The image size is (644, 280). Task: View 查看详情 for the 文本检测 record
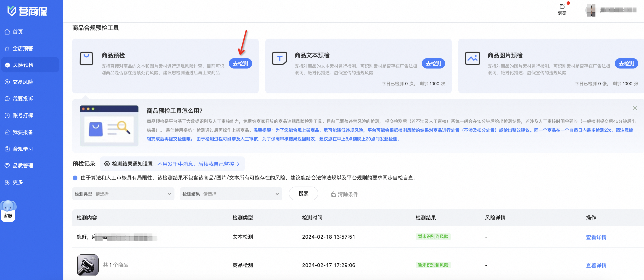[596, 237]
